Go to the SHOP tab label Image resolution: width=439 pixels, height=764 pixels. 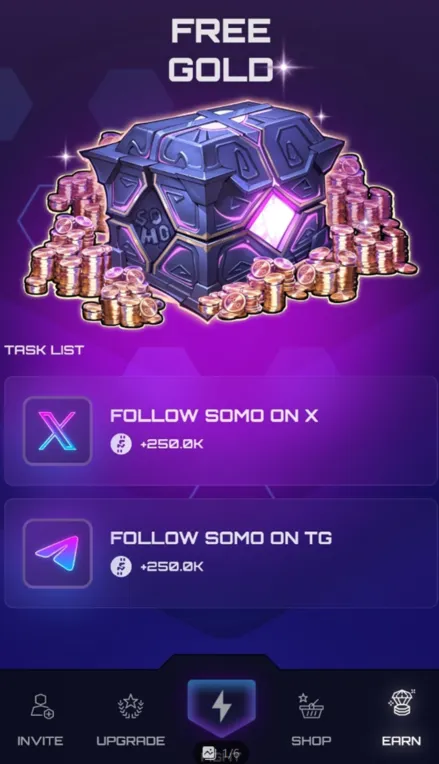click(x=311, y=741)
